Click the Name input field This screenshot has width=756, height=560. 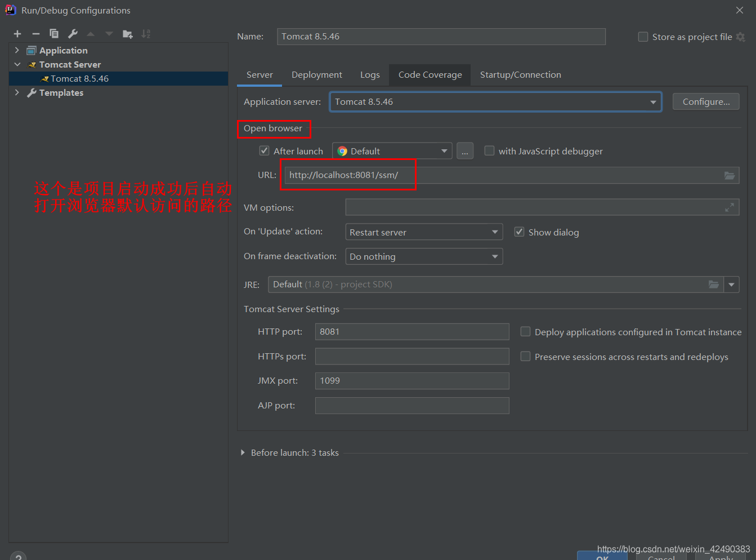[441, 37]
